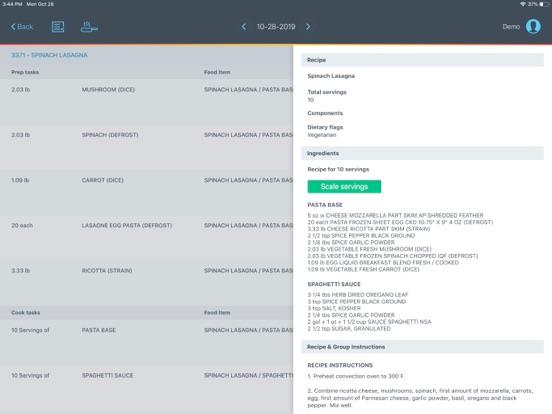Select the Carrot (Dice) prep task
The height and width of the screenshot is (414, 552).
click(146, 192)
